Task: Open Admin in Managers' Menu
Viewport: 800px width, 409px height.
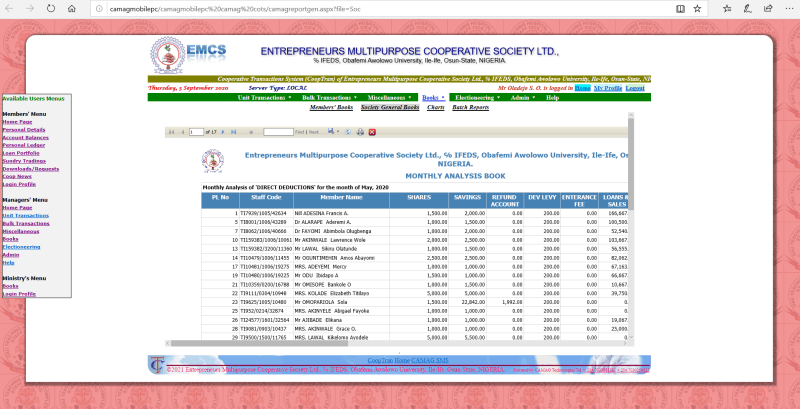Action: [11, 254]
